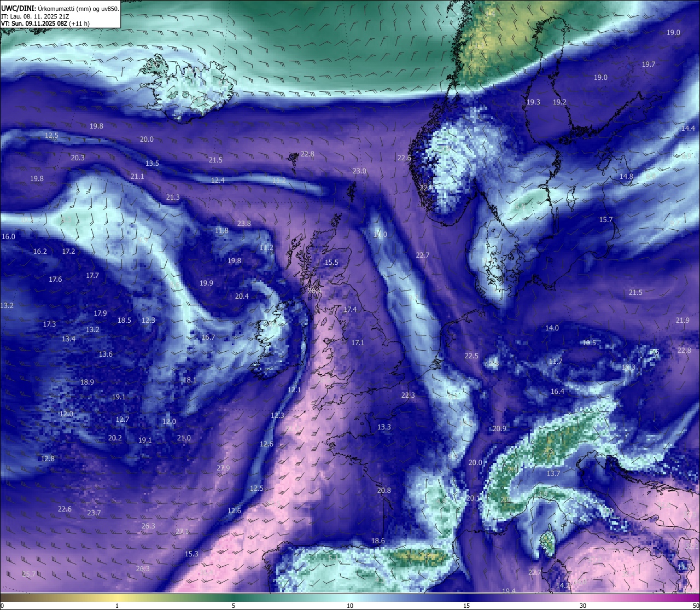
Task: Click the 18.6 value label
Action: 378,541
